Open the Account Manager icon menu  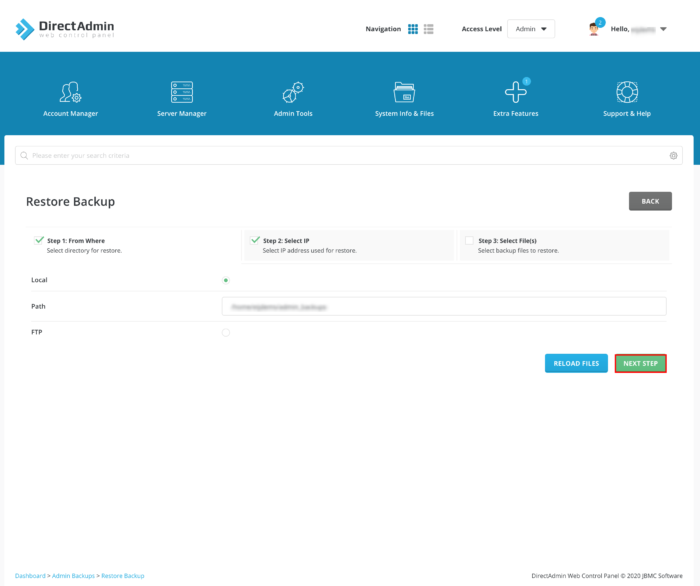(x=70, y=93)
